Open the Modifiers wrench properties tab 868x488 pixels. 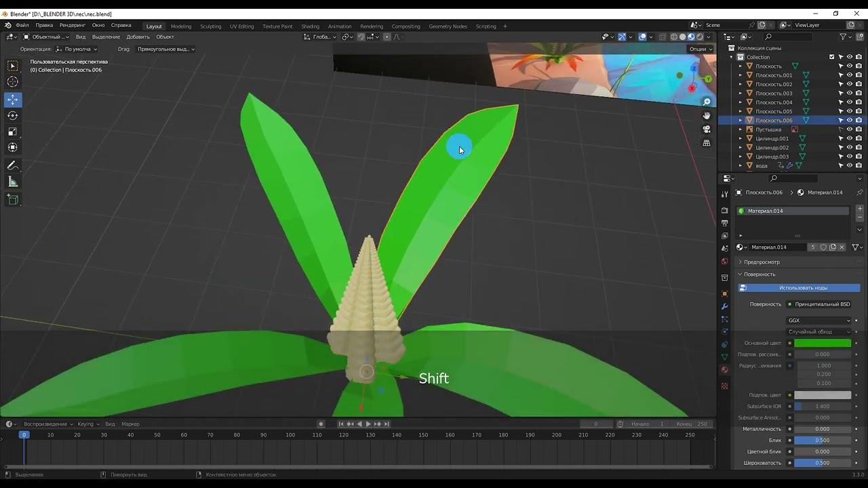click(724, 306)
